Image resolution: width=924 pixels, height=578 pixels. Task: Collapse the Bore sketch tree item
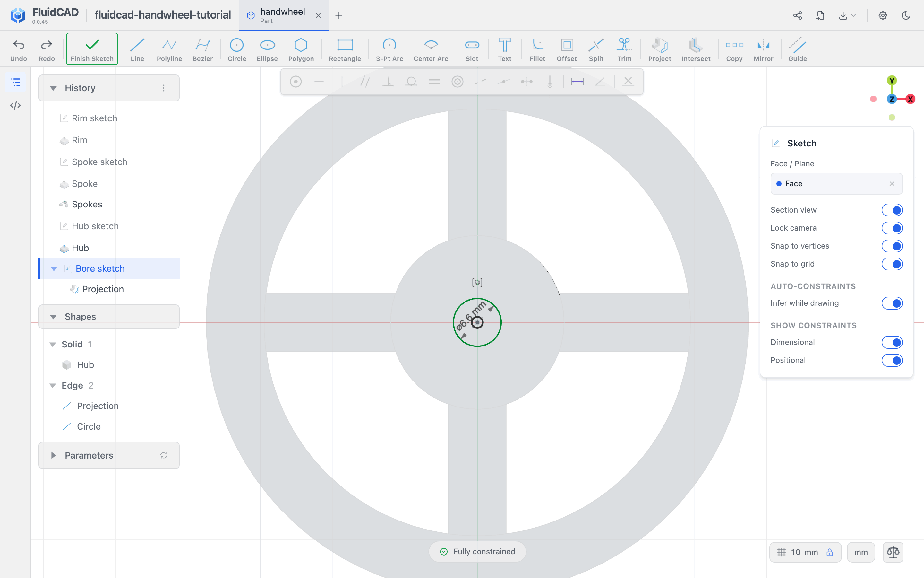(x=54, y=268)
